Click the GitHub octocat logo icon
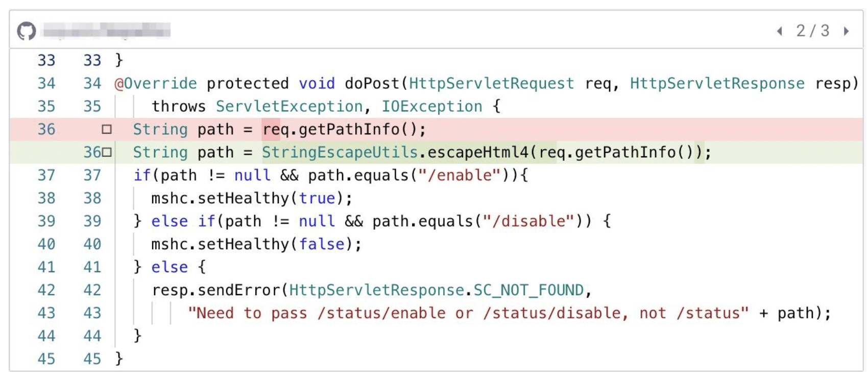 pyautogui.click(x=27, y=31)
